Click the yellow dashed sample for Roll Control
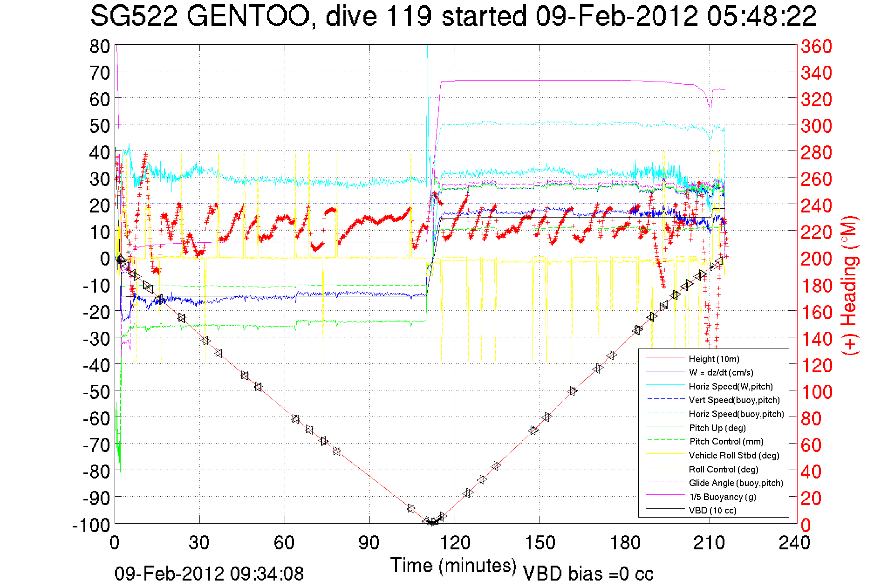Screen dimensions: 881x588 tap(665, 468)
